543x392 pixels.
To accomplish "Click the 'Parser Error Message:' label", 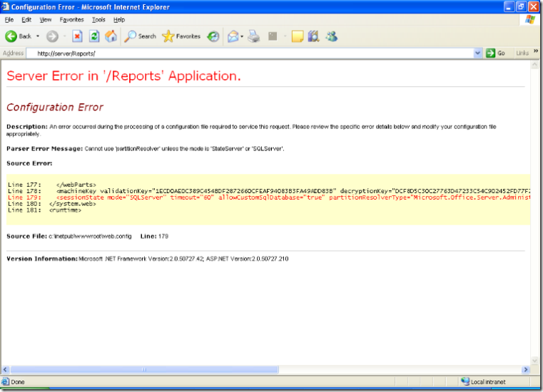I will click(x=44, y=149).
